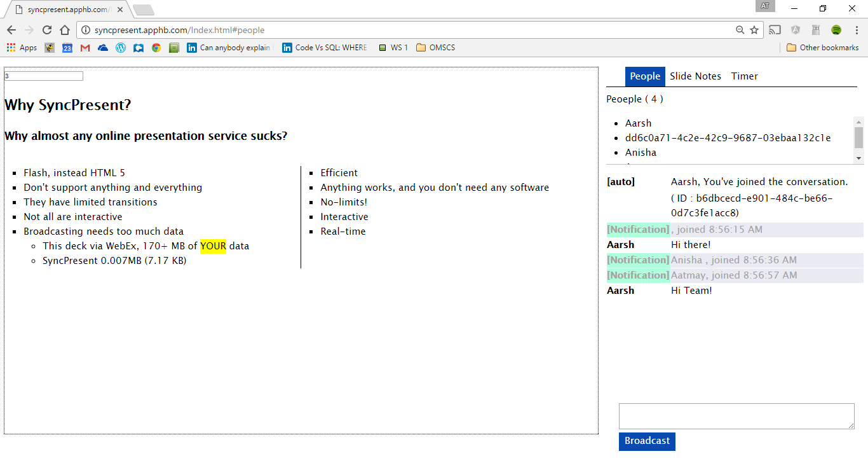
Task: Click the 'Real-time' bullet
Action: click(x=343, y=231)
